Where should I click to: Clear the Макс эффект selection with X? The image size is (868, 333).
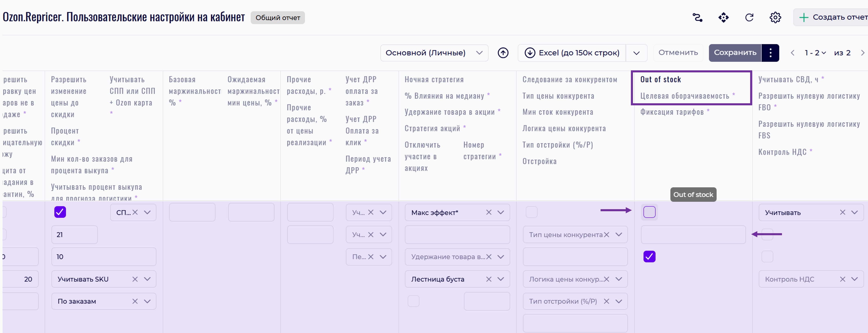coord(489,212)
